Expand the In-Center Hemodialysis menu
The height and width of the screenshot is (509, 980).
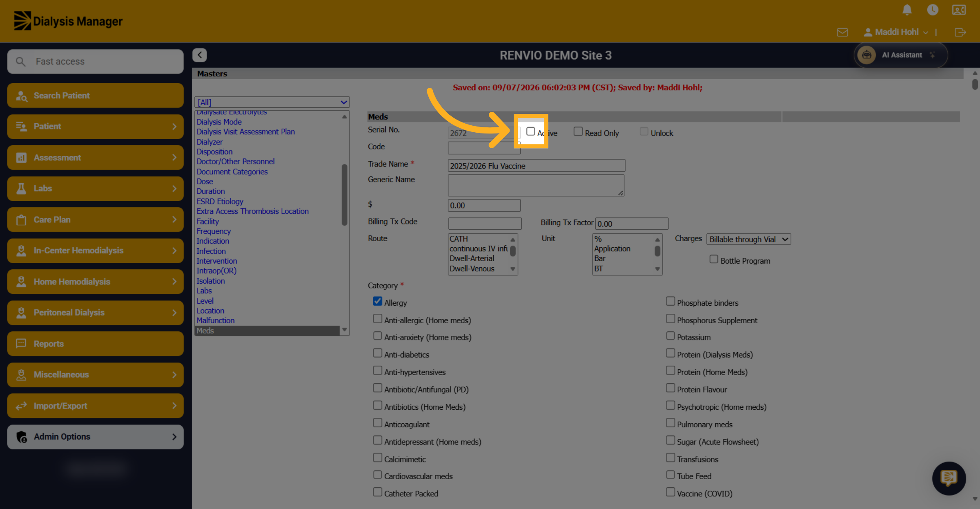click(95, 251)
